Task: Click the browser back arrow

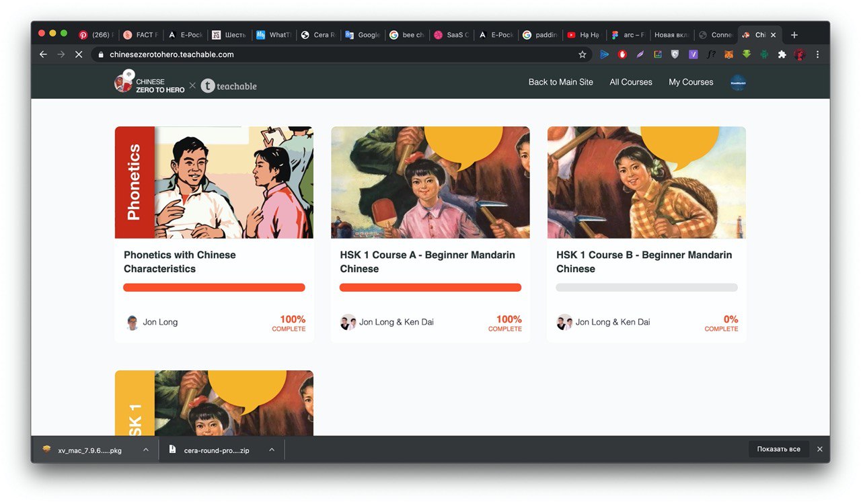Action: point(44,54)
